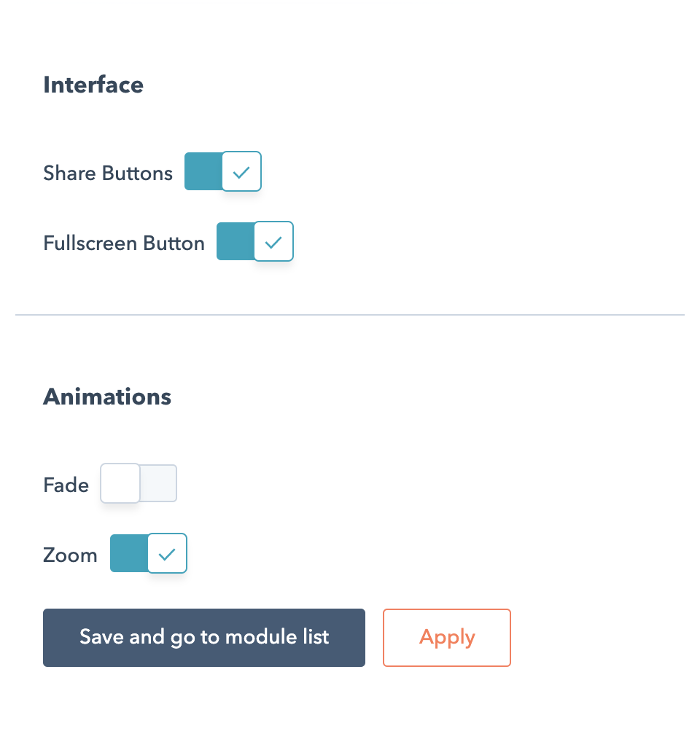Select the Animations section heading
The width and height of the screenshot is (700, 742).
click(x=107, y=397)
